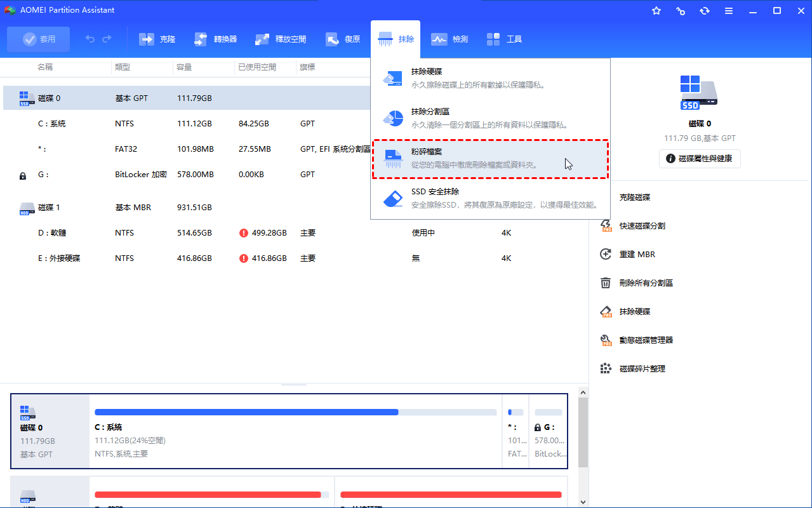This screenshot has height=508, width=812.
Task: Open the 克隆 clone toolbar menu
Action: point(157,39)
